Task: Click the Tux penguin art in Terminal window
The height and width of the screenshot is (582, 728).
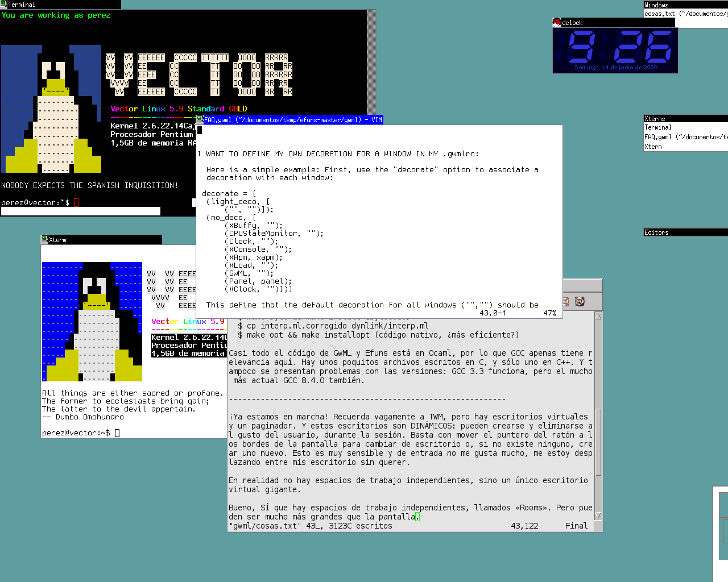Action: tap(52, 109)
